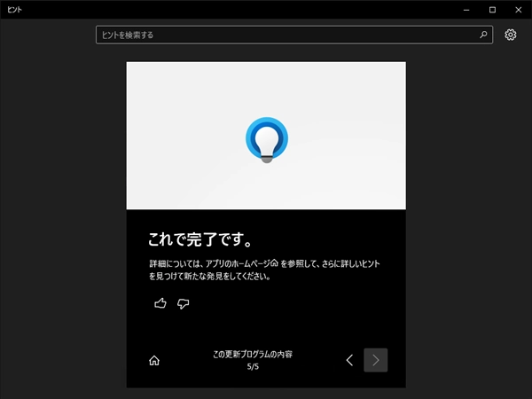Minimize the ヒント window
The image size is (532, 399).
466,10
